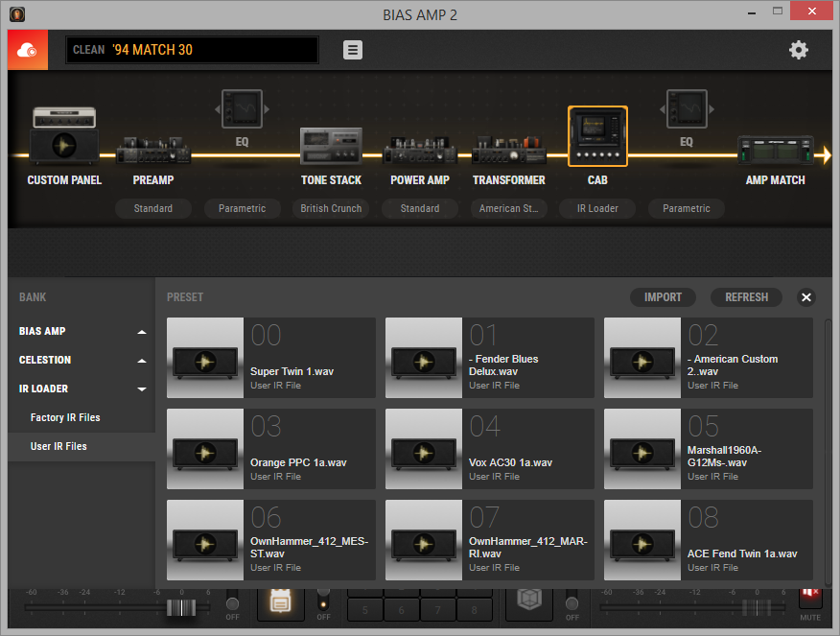This screenshot has width=840, height=636.
Task: Select the Preamp module icon
Action: coord(153,150)
